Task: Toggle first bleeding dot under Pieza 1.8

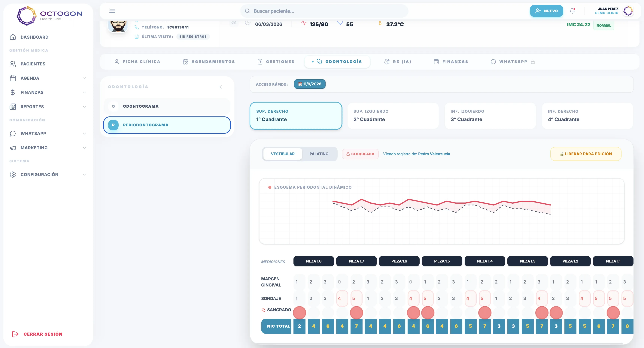Action: point(299,313)
